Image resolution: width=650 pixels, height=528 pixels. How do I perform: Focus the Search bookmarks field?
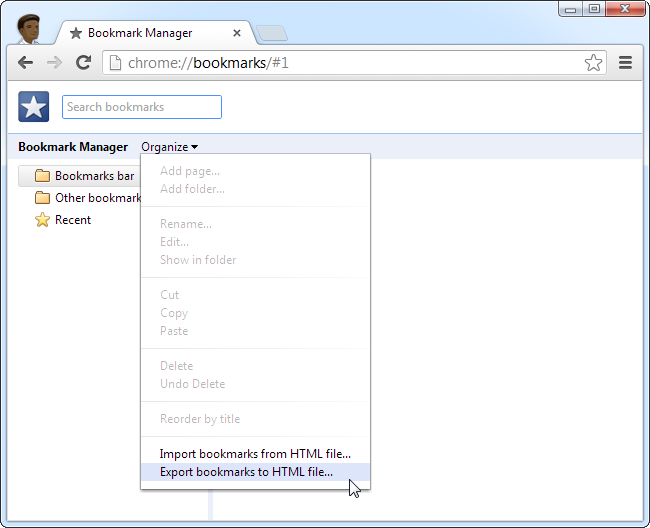coord(142,107)
